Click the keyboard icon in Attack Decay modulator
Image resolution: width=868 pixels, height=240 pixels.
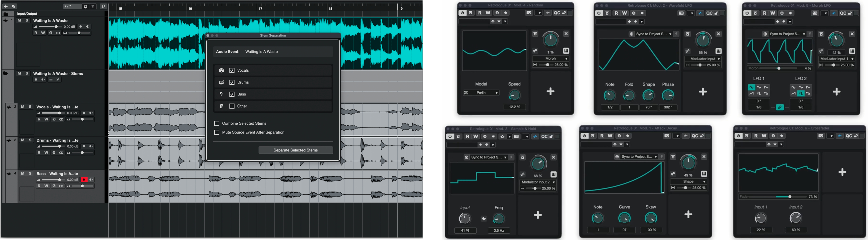[704, 174]
